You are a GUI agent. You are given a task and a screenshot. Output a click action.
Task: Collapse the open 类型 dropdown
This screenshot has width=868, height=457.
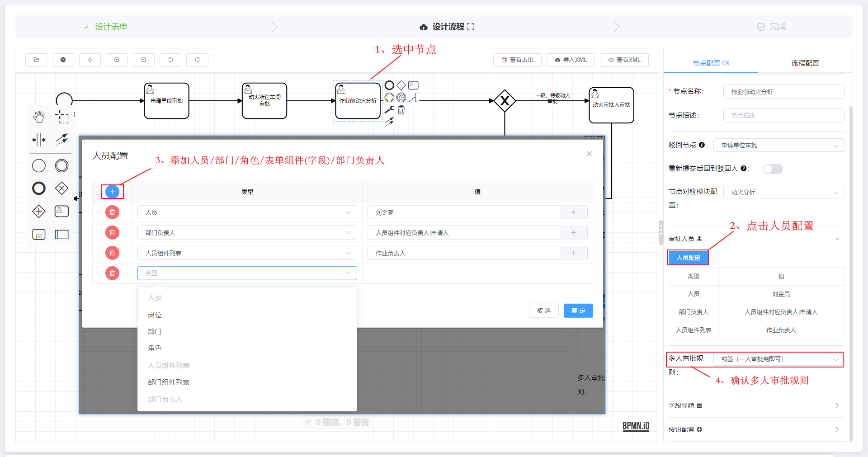pyautogui.click(x=247, y=273)
